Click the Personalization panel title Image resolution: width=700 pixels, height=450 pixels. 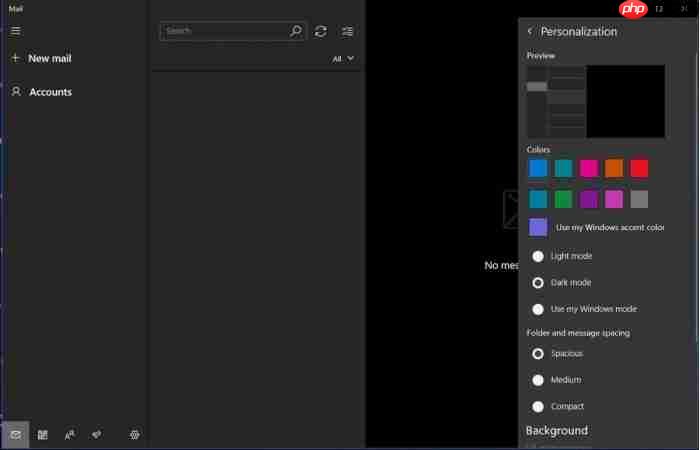point(579,32)
